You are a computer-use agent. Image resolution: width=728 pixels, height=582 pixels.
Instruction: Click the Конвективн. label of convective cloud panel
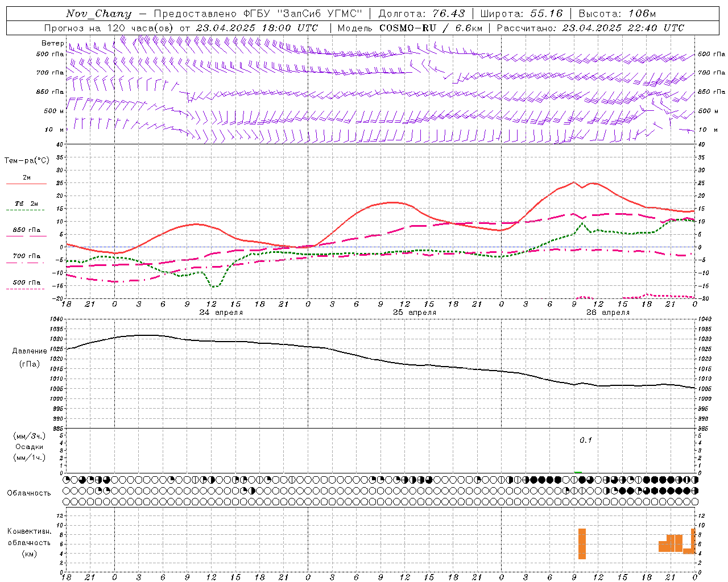pos(29,531)
